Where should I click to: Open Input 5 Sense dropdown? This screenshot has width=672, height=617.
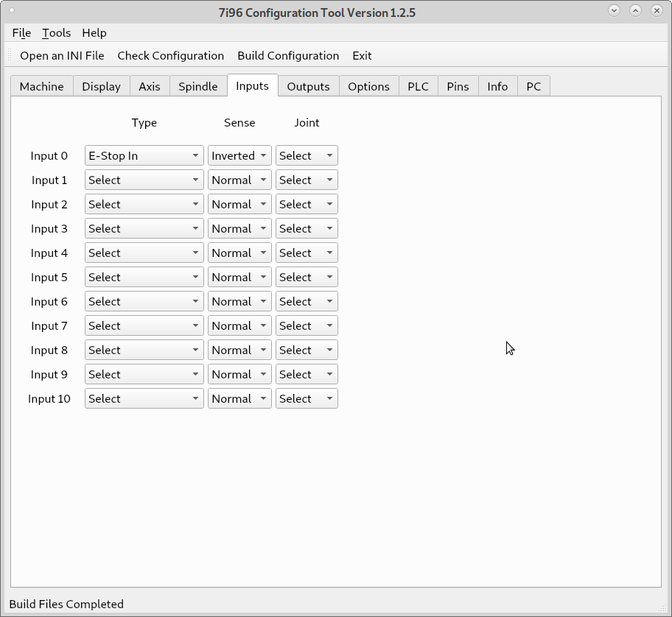coord(239,277)
